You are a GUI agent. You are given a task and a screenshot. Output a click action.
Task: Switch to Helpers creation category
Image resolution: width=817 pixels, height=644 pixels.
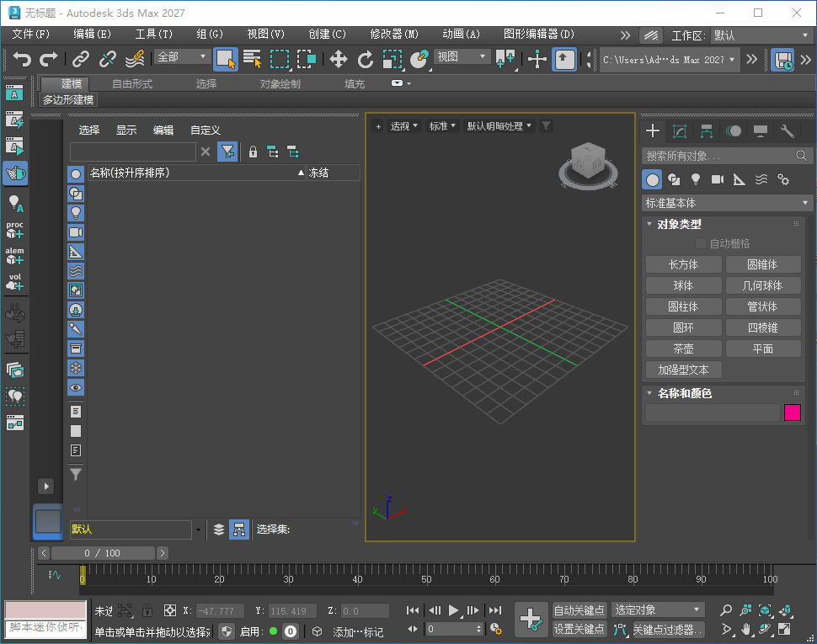point(740,180)
